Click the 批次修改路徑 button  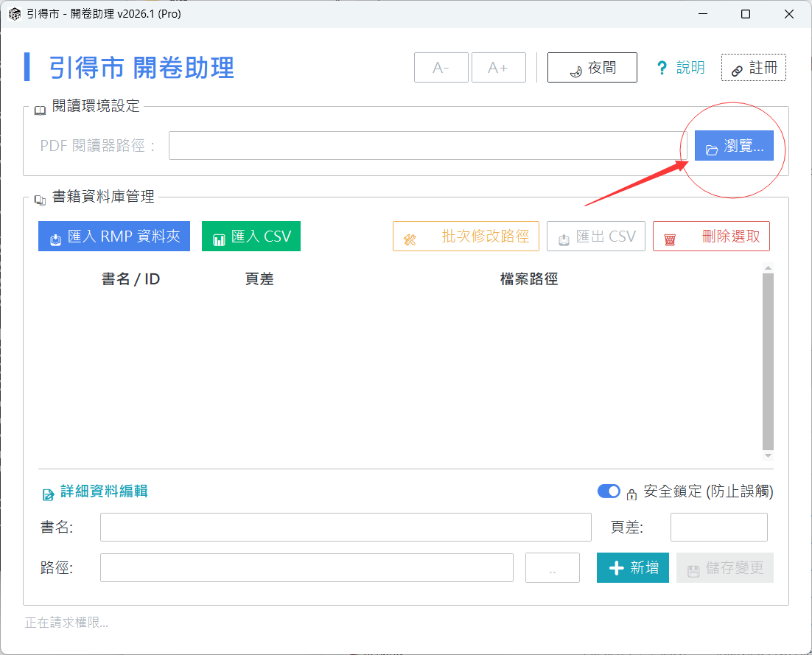(466, 237)
